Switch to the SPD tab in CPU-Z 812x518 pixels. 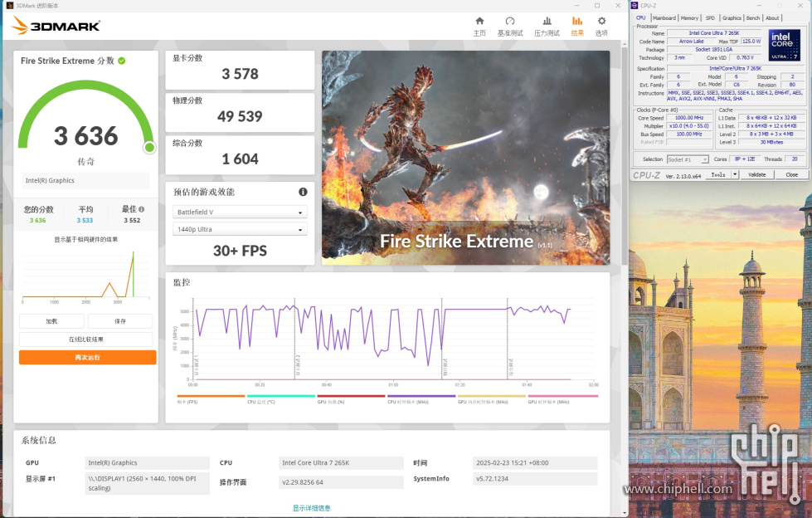pos(710,17)
